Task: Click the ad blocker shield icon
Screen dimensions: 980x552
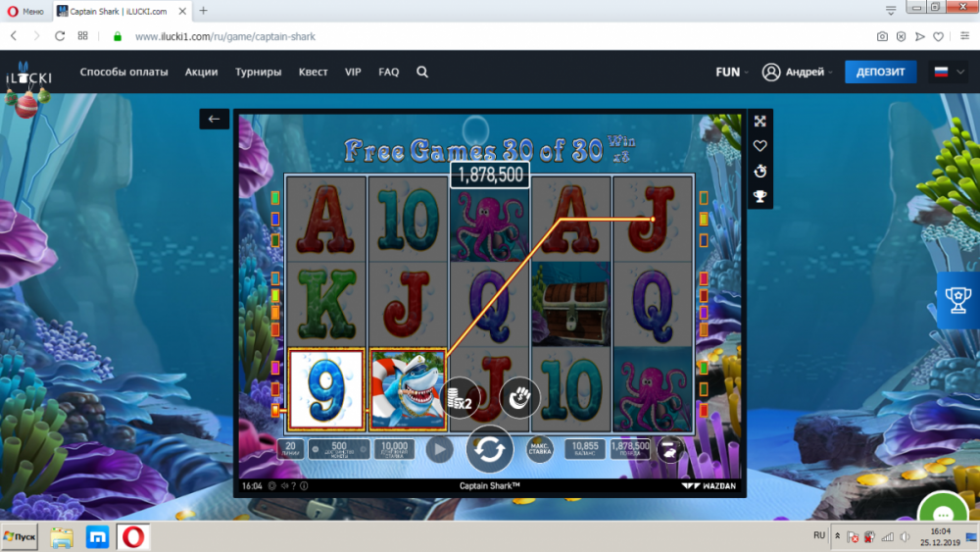Action: click(x=901, y=37)
